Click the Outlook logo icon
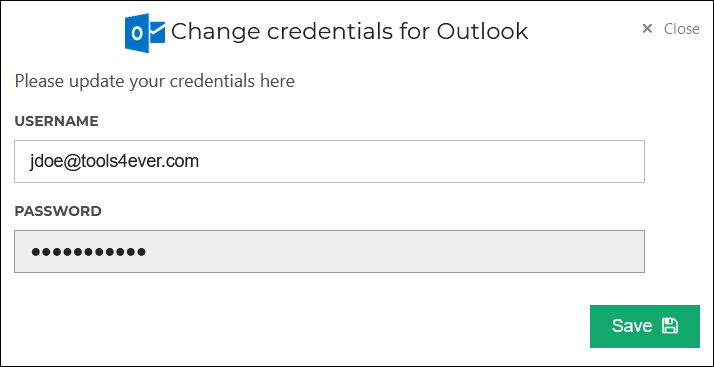The height and width of the screenshot is (367, 714). pos(145,33)
